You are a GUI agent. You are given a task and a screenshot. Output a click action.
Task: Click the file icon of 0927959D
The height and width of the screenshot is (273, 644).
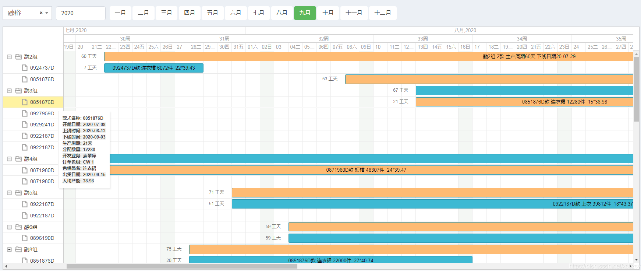[x=25, y=113]
